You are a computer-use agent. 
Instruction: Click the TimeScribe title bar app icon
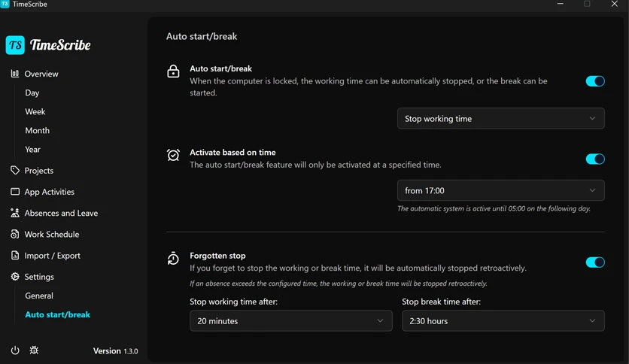[5, 4]
